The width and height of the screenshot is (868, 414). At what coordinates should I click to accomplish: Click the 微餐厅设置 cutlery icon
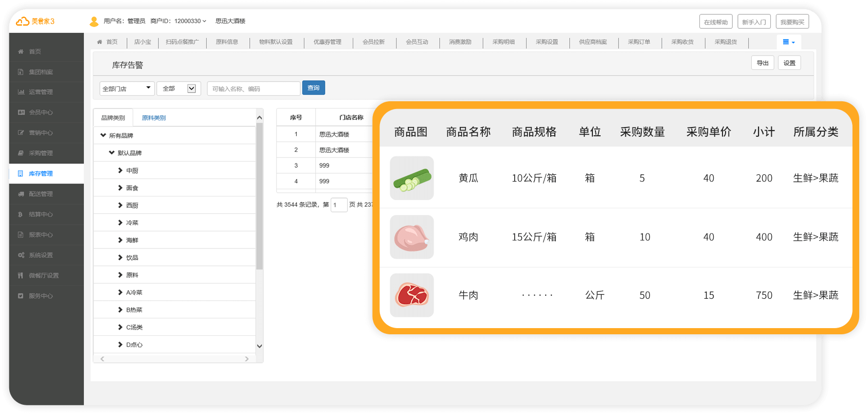21,276
